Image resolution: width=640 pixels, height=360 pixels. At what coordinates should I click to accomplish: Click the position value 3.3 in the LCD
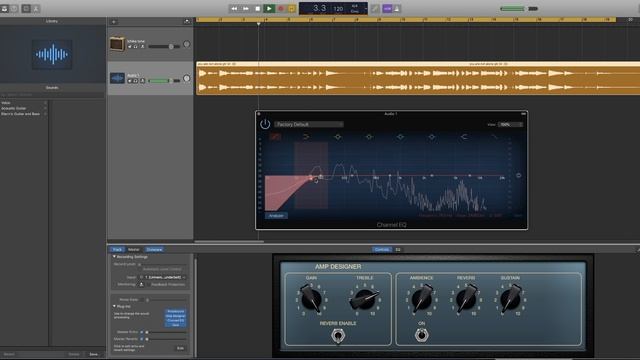[320, 8]
